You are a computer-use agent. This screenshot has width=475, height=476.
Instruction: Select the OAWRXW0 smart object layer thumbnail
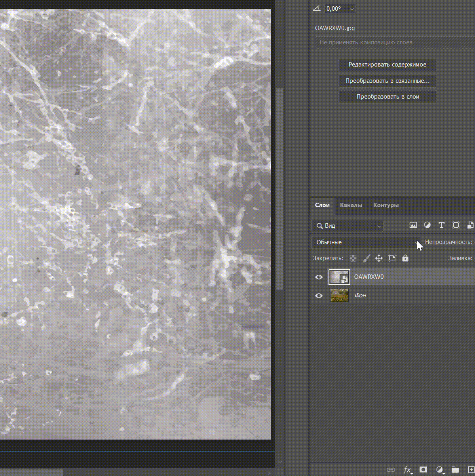coord(339,277)
